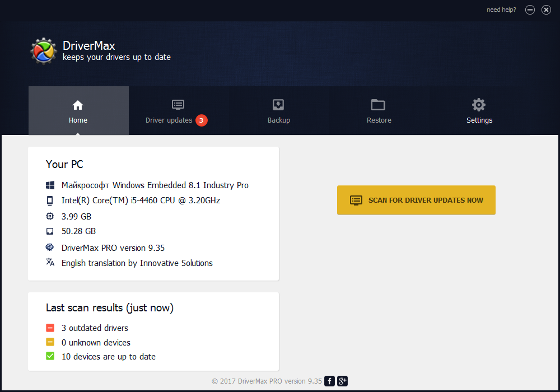Click the DriverMax colorful gear logo
The width and height of the screenshot is (560, 392).
[43, 51]
